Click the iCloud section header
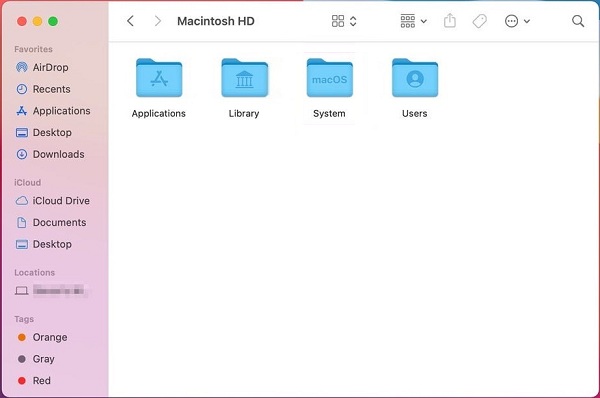The image size is (600, 398). (28, 183)
